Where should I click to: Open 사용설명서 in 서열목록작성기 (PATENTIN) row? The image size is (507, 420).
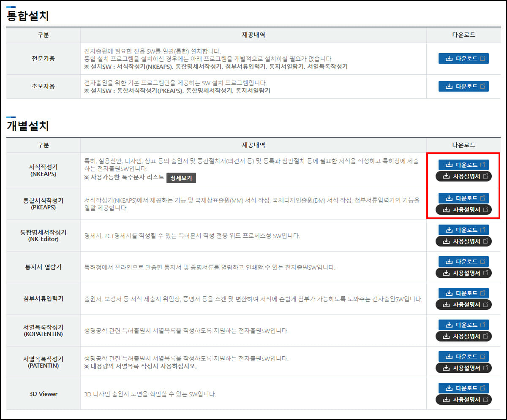click(x=463, y=368)
